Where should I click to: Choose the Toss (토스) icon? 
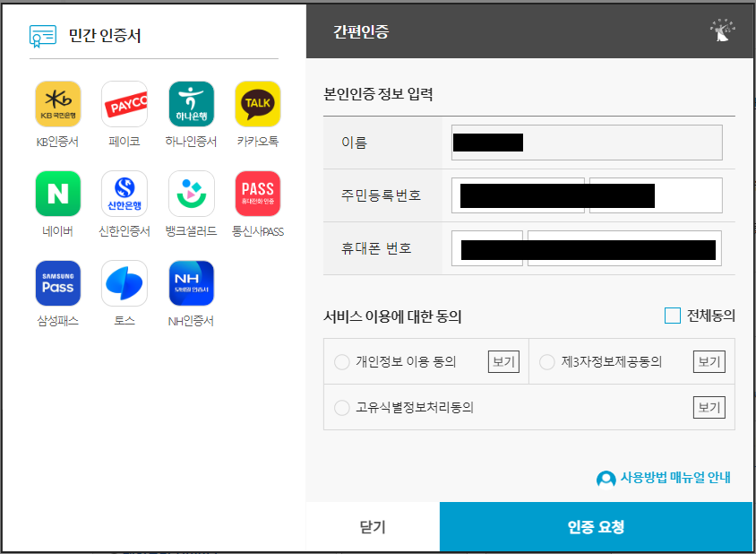tap(125, 283)
